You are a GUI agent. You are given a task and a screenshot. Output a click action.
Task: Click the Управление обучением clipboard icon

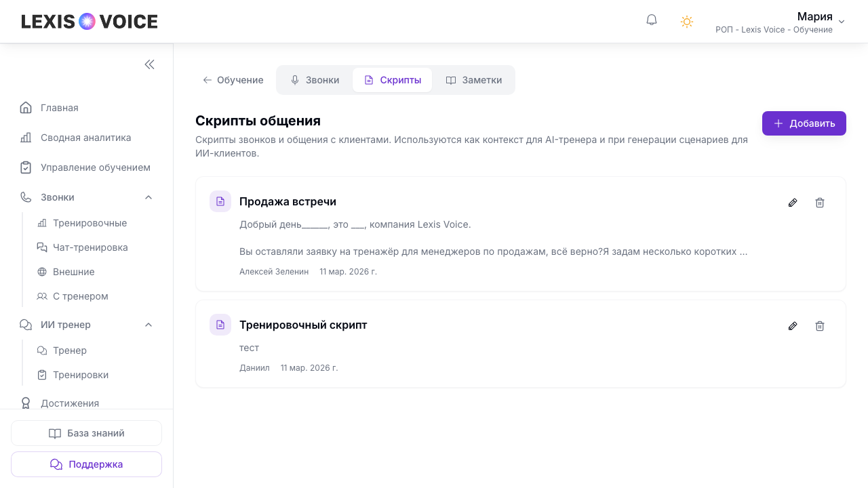pyautogui.click(x=26, y=167)
